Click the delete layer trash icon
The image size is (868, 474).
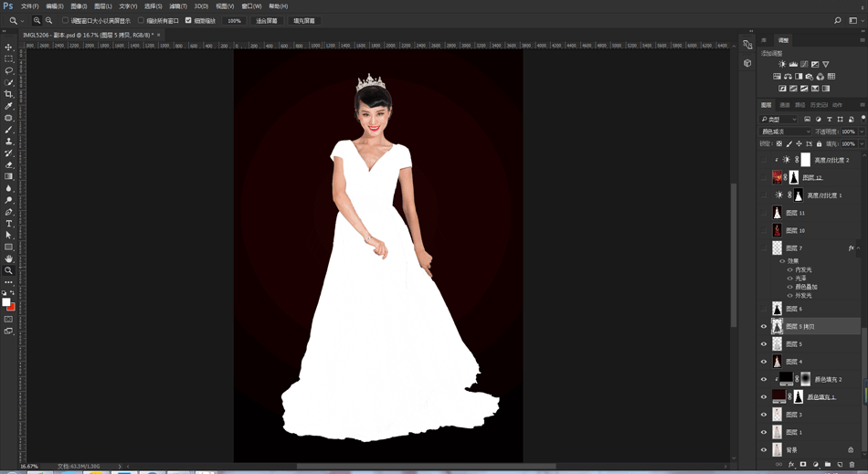852,465
